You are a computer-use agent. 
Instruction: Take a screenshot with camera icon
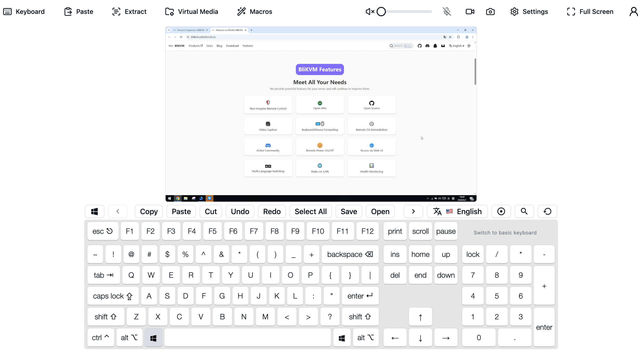(490, 12)
